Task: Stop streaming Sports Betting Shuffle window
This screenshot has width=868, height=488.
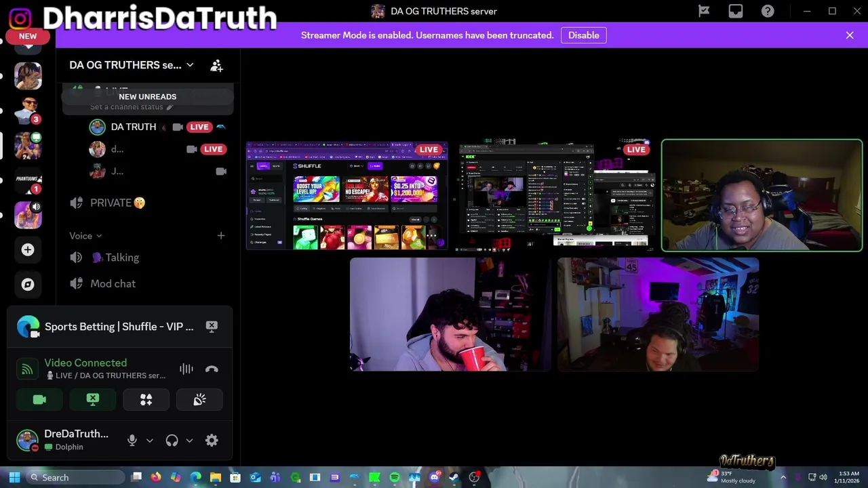Action: click(x=212, y=326)
